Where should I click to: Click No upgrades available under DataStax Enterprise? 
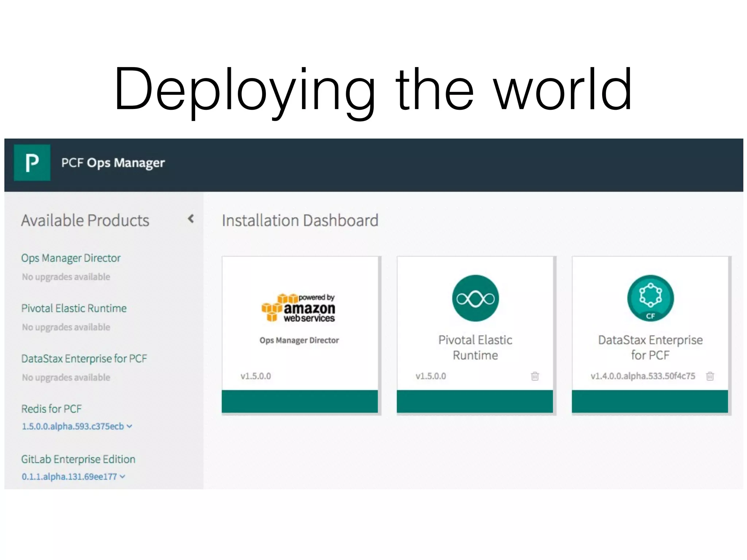[x=66, y=378]
